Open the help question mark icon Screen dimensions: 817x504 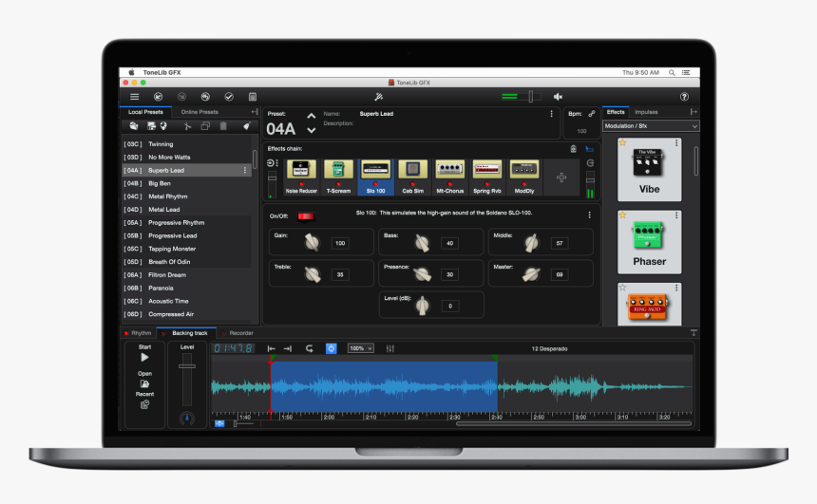684,97
